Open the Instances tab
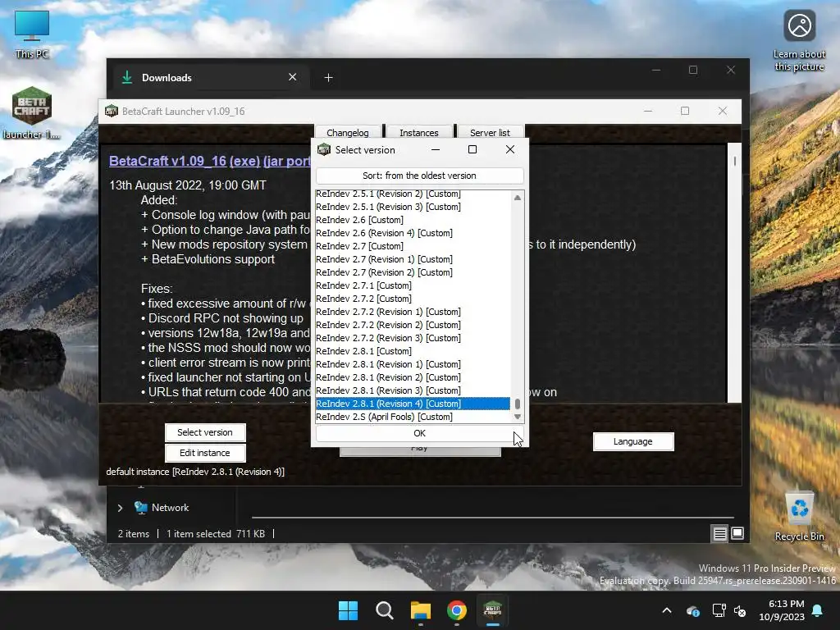 pyautogui.click(x=419, y=132)
